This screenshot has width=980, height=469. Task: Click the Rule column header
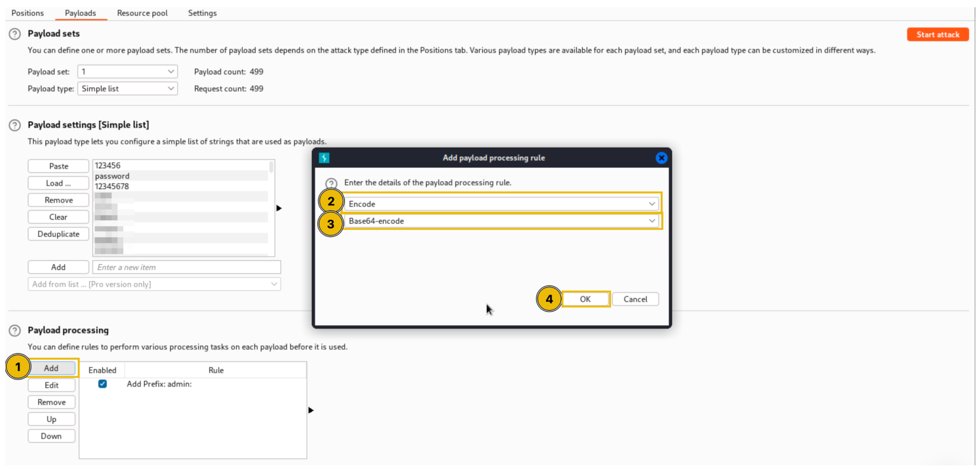click(x=216, y=370)
